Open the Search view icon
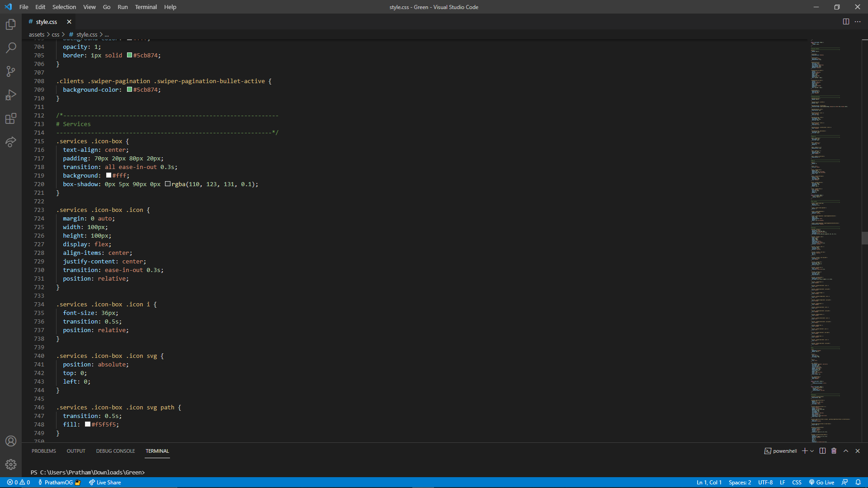This screenshot has width=868, height=488. (x=11, y=48)
